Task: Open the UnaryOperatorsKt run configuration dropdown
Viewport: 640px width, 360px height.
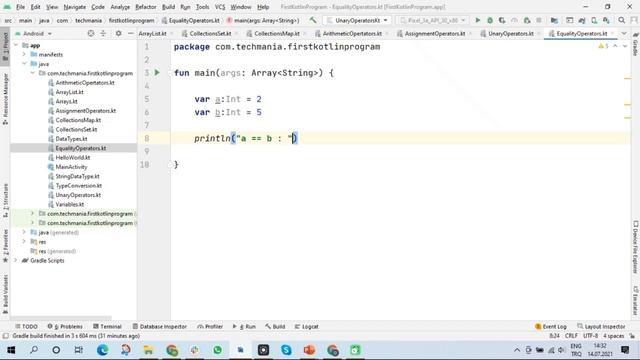Action: pyautogui.click(x=358, y=20)
